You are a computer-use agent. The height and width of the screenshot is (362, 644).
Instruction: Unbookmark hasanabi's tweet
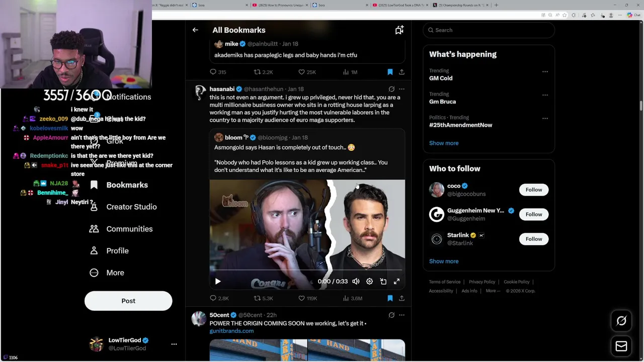coord(390,298)
